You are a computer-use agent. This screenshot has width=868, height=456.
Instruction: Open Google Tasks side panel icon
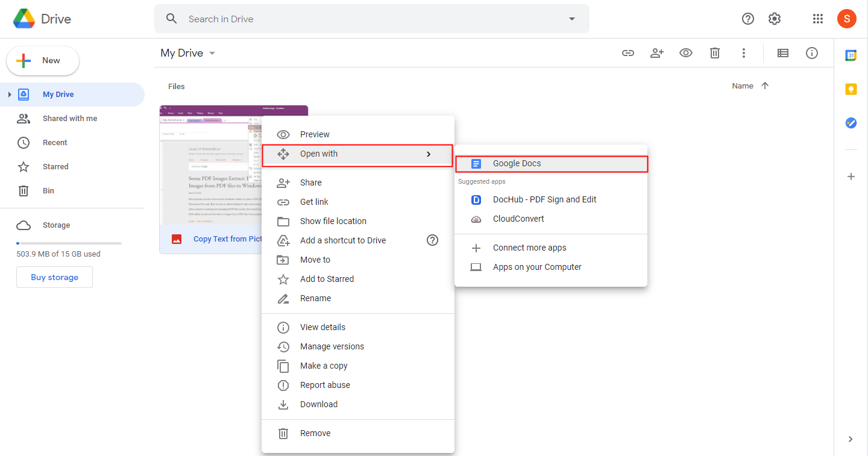click(x=851, y=123)
